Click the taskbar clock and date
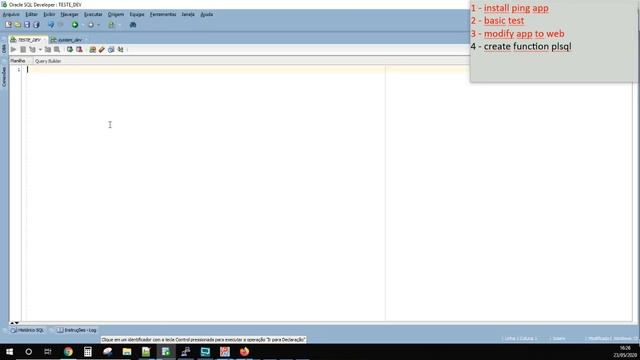The image size is (640, 360). (x=625, y=351)
